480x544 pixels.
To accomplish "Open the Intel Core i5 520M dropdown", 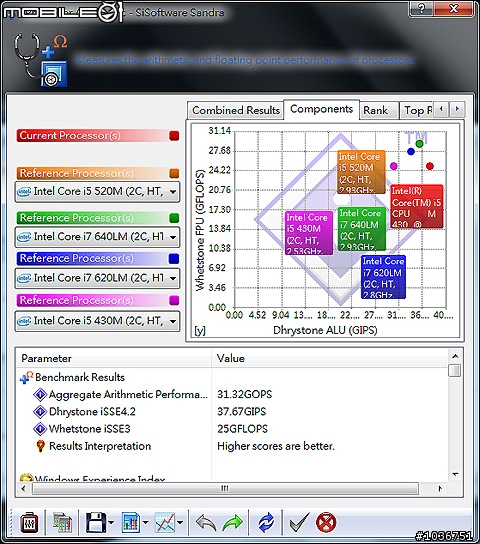I will (x=97, y=192).
